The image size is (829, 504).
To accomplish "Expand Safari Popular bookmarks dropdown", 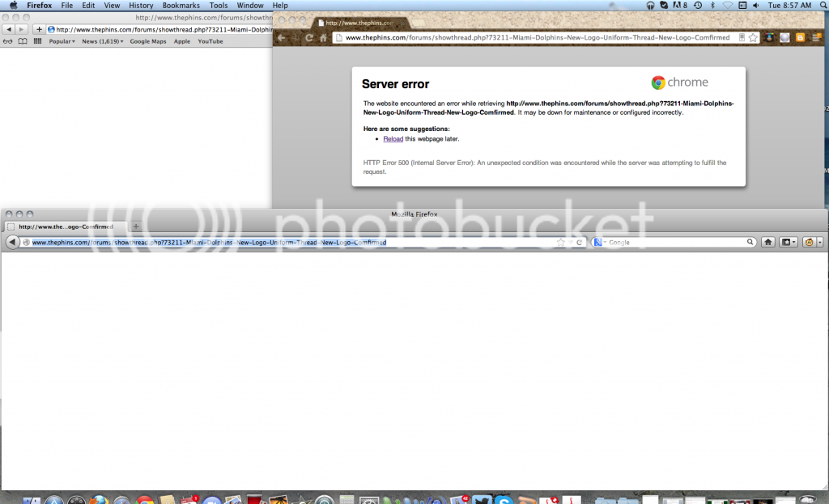I will (62, 41).
